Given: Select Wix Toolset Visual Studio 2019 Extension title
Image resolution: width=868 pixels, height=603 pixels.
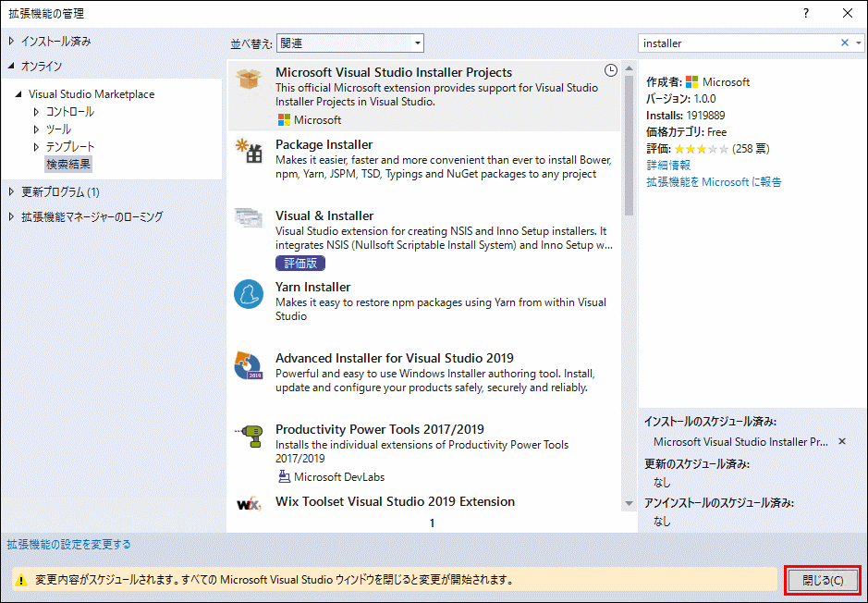Looking at the screenshot, I should point(396,501).
